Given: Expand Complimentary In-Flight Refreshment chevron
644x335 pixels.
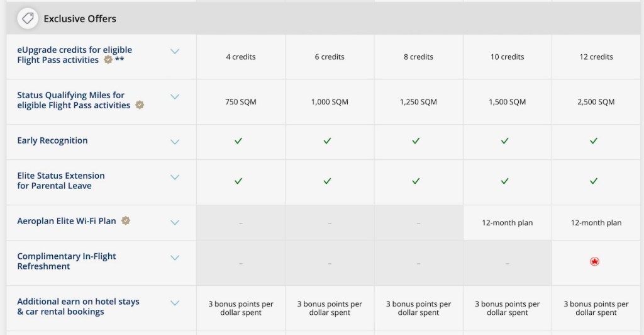Looking at the screenshot, I should tap(175, 258).
